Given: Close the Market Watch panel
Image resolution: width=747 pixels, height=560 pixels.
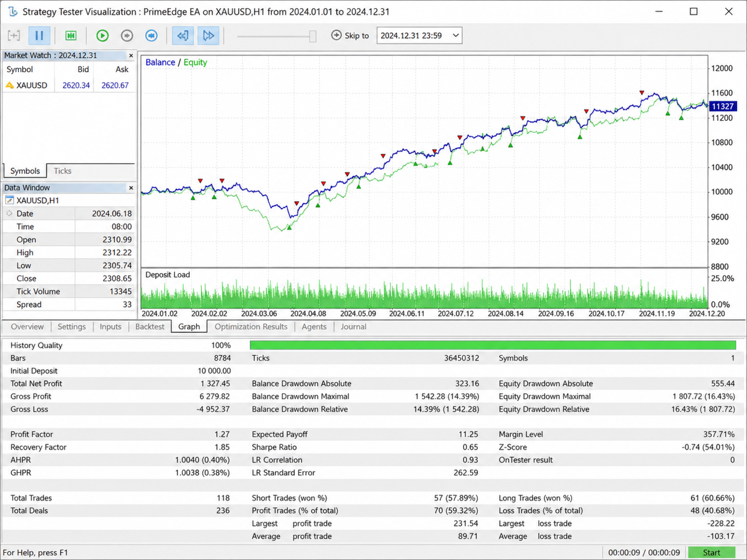Looking at the screenshot, I should pyautogui.click(x=131, y=55).
